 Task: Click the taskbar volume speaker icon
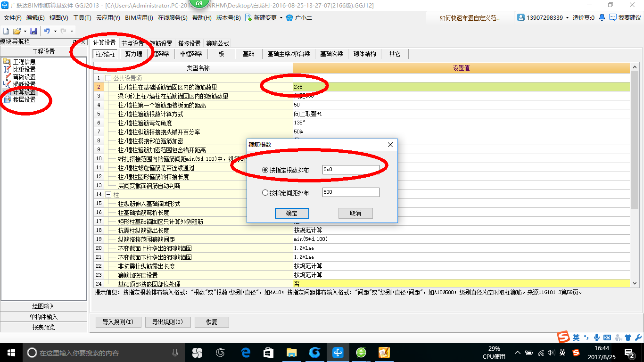pyautogui.click(x=552, y=352)
